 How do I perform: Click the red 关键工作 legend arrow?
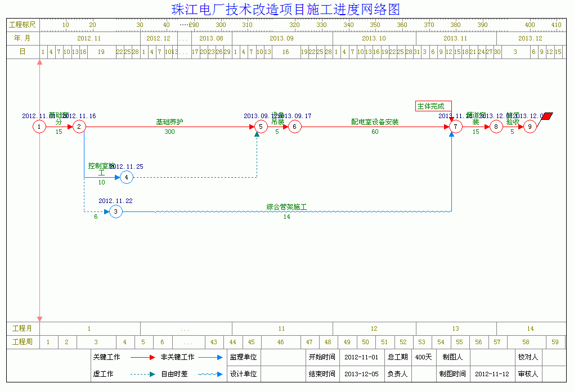[x=143, y=357]
